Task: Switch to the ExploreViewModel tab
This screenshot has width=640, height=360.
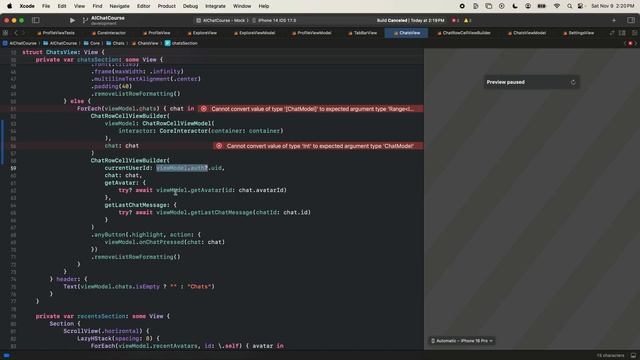Action: (x=254, y=33)
